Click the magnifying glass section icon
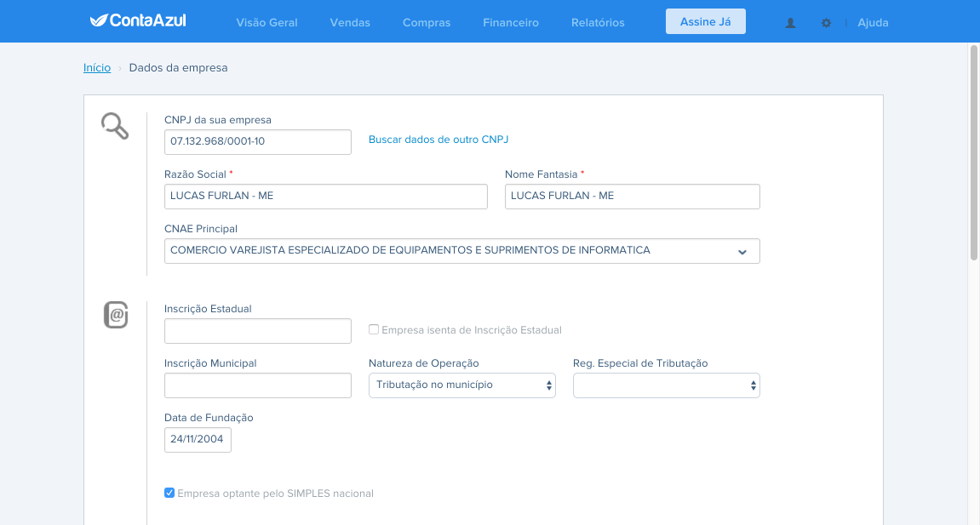The height and width of the screenshot is (525, 980). pos(115,125)
